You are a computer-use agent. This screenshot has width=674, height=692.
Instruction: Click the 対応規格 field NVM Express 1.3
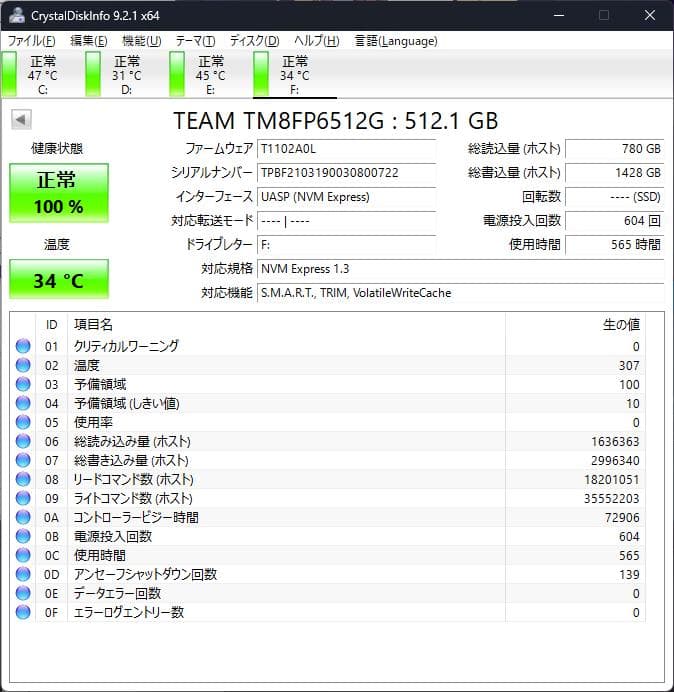(460, 269)
